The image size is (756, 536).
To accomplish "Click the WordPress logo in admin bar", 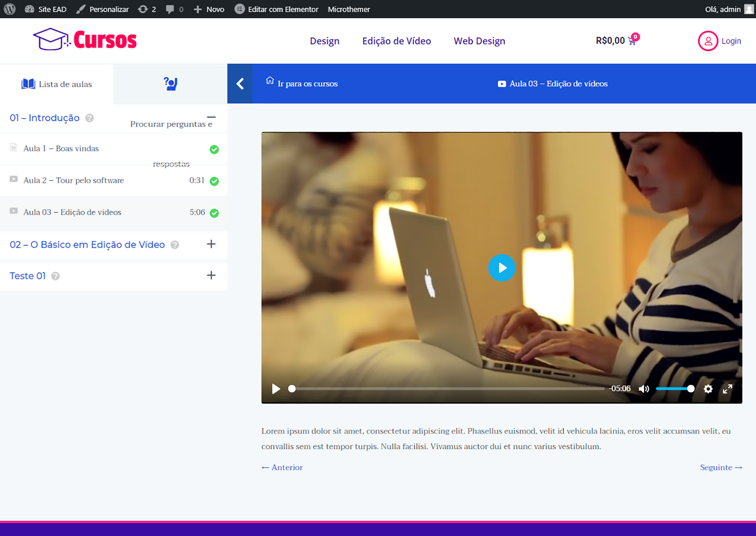I will pos(9,9).
